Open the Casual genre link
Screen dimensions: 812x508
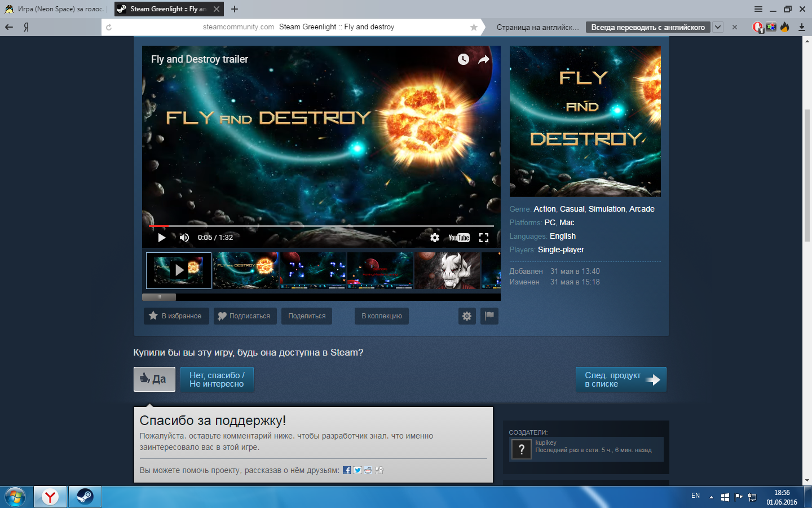[x=572, y=209]
